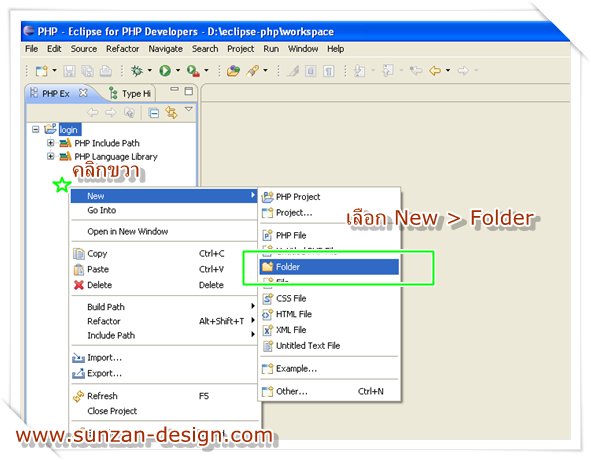Open the Edit menu
591x460 pixels.
pos(54,49)
